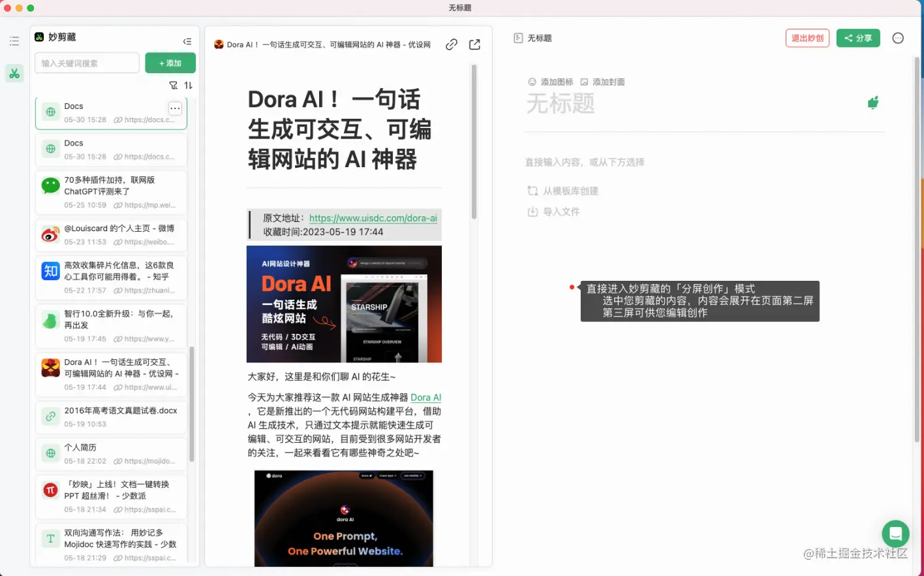This screenshot has width=924, height=576.
Task: Open the 2016年高考语文真题试卷.docx clip
Action: pos(111,417)
